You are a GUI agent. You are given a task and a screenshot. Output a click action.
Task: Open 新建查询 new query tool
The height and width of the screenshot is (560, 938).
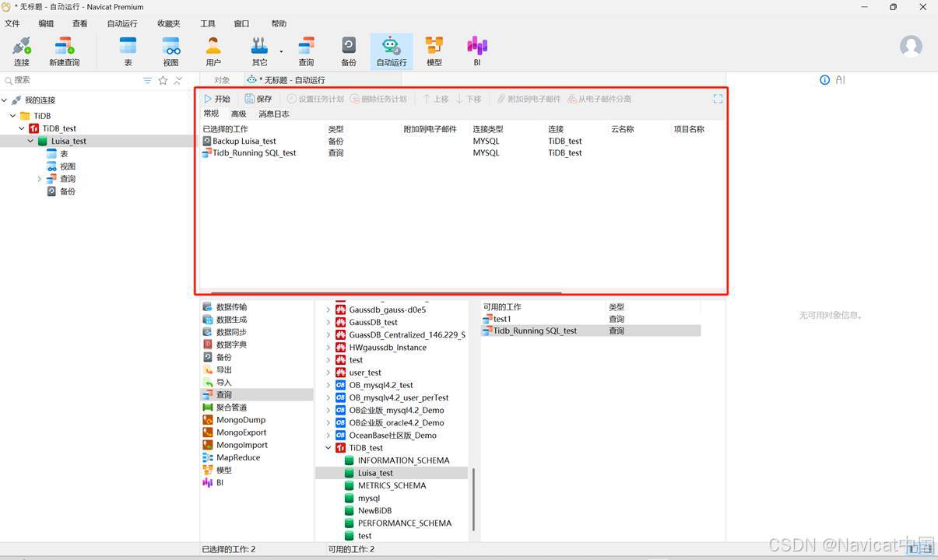point(64,51)
